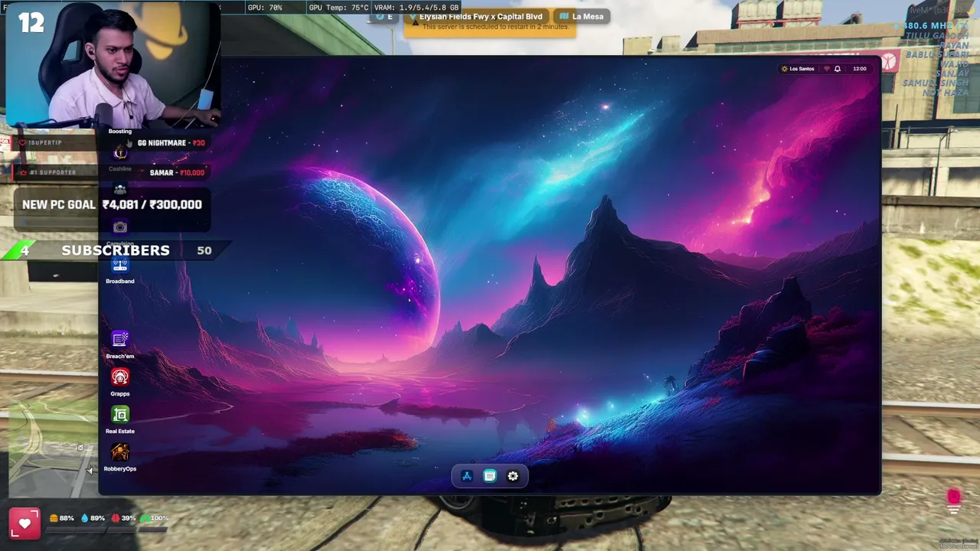Image resolution: width=980 pixels, height=551 pixels.
Task: Click the Los Santos weather widget
Action: (798, 69)
